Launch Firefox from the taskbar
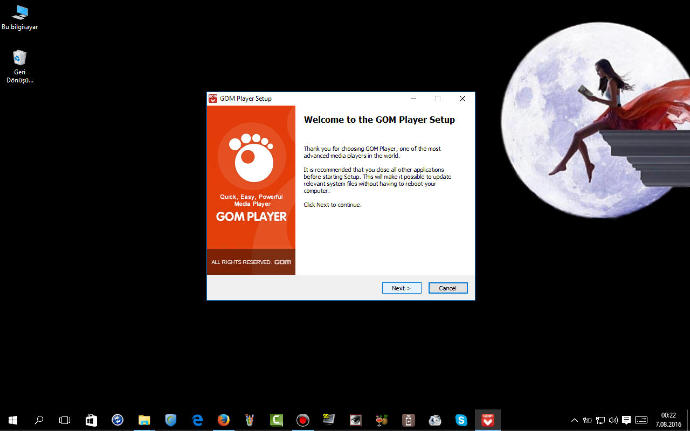The height and width of the screenshot is (431, 690). [x=224, y=420]
